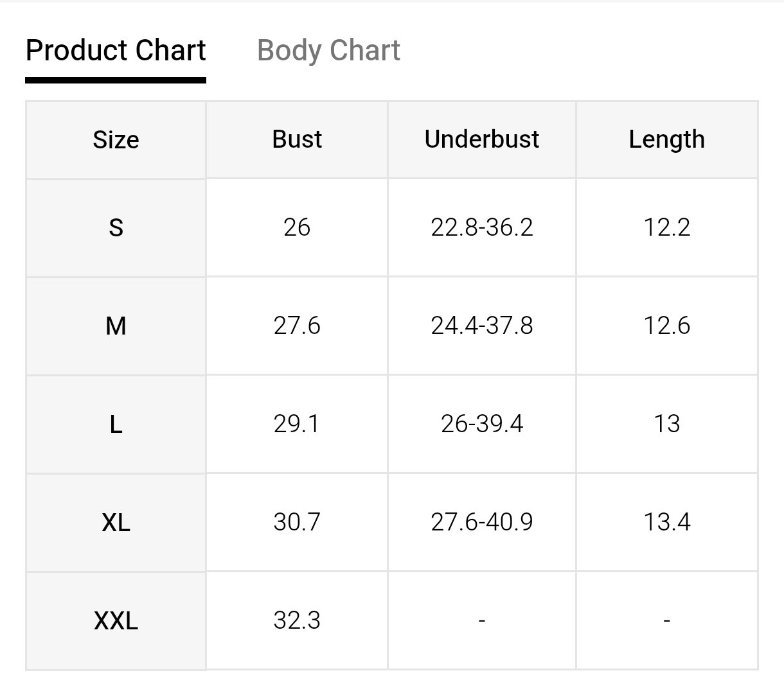This screenshot has width=784, height=691.
Task: Click the underbust value 22.8-36.2
Action: click(482, 227)
